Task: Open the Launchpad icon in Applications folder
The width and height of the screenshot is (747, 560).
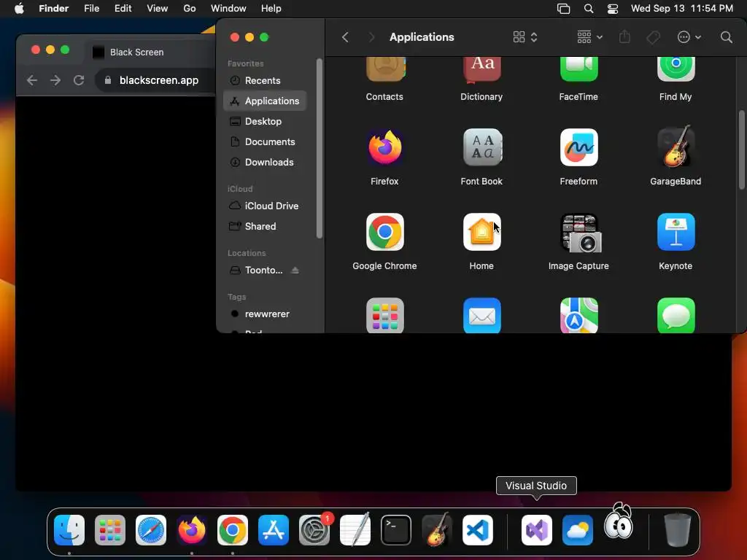Action: pyautogui.click(x=384, y=315)
